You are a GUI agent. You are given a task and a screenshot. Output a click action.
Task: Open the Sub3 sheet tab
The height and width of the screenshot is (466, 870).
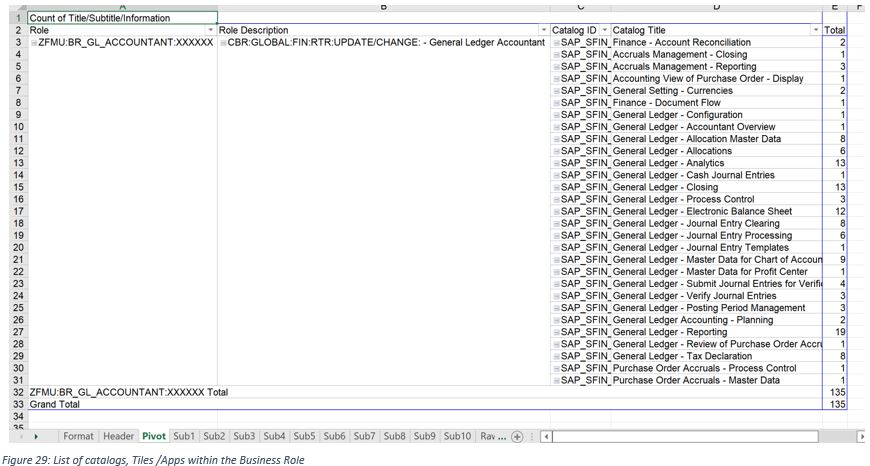tap(244, 436)
